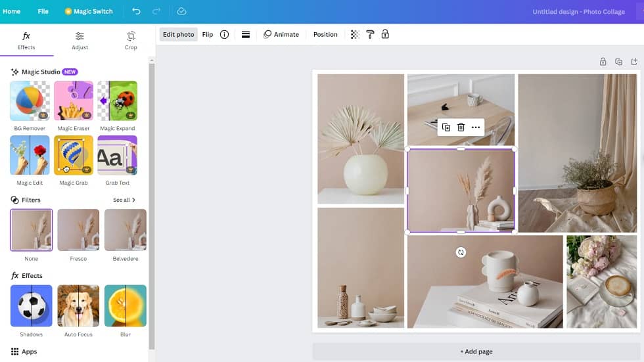Open the image info icon
The height and width of the screenshot is (362, 644).
224,34
